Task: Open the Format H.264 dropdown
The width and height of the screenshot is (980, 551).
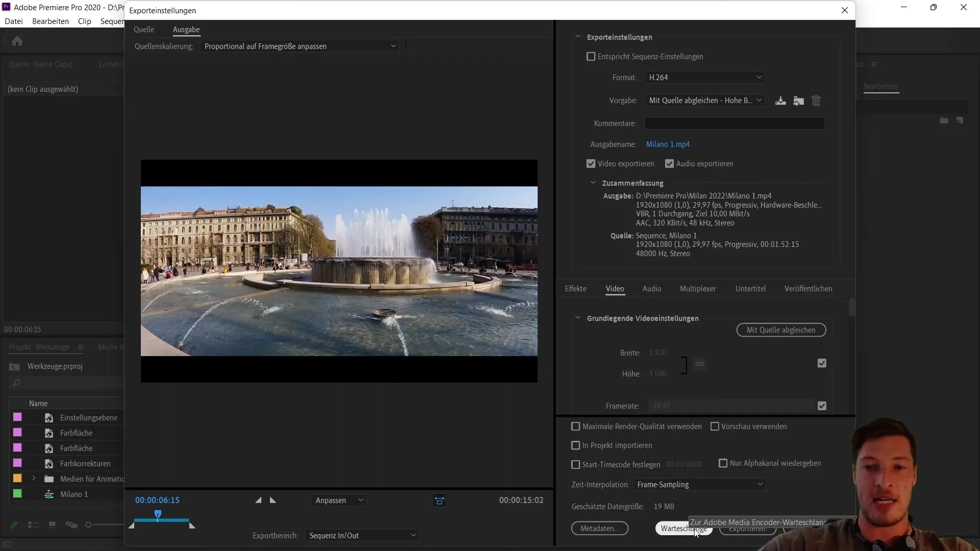Action: [704, 78]
